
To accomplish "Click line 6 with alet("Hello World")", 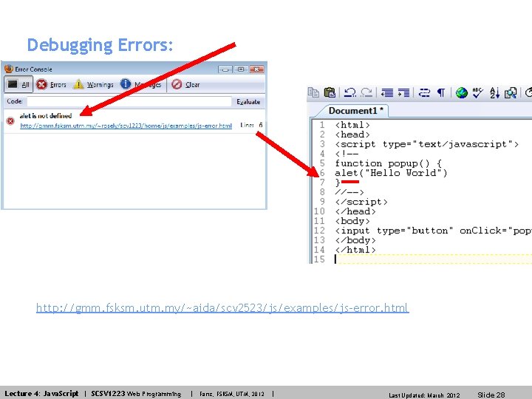I will pos(391,173).
